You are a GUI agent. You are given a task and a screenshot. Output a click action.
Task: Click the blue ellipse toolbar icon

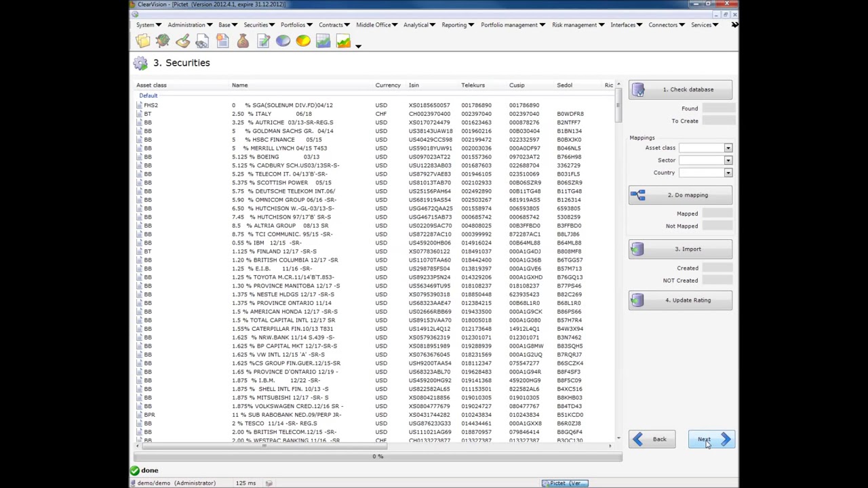283,42
